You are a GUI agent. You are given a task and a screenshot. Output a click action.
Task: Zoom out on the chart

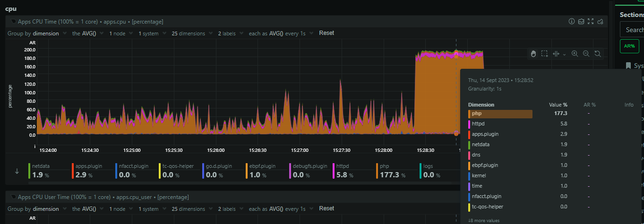point(586,54)
